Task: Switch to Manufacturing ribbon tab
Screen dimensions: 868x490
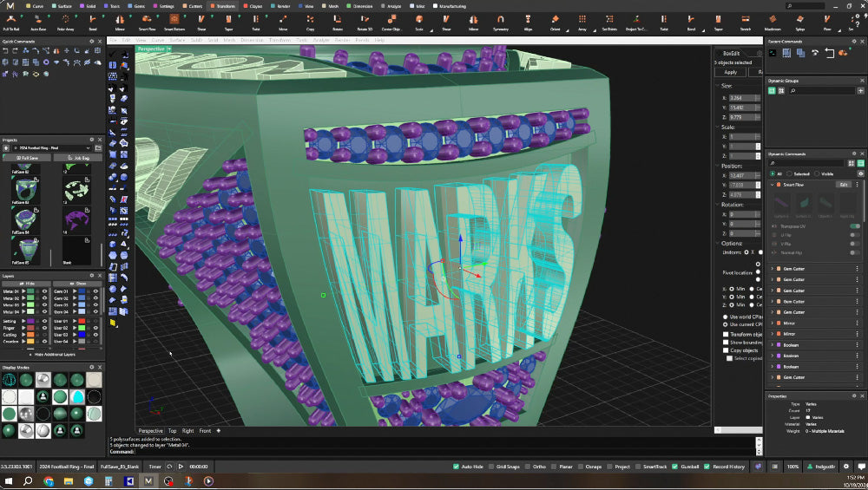Action: point(450,6)
